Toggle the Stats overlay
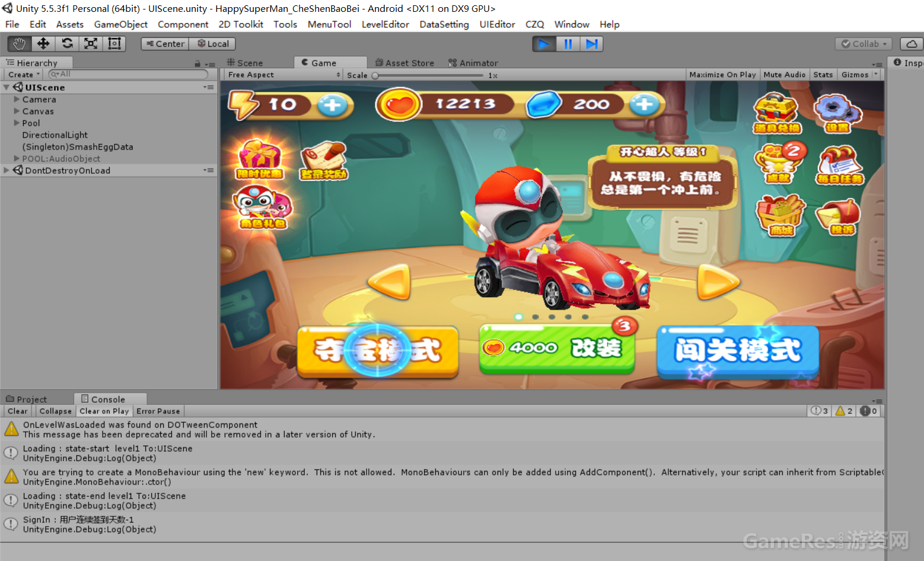Image resolution: width=924 pixels, height=561 pixels. pyautogui.click(x=823, y=75)
